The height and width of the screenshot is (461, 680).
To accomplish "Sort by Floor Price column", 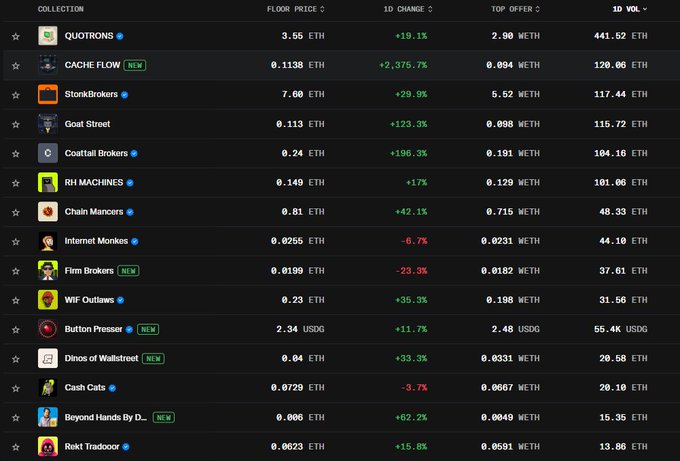I will click(295, 9).
